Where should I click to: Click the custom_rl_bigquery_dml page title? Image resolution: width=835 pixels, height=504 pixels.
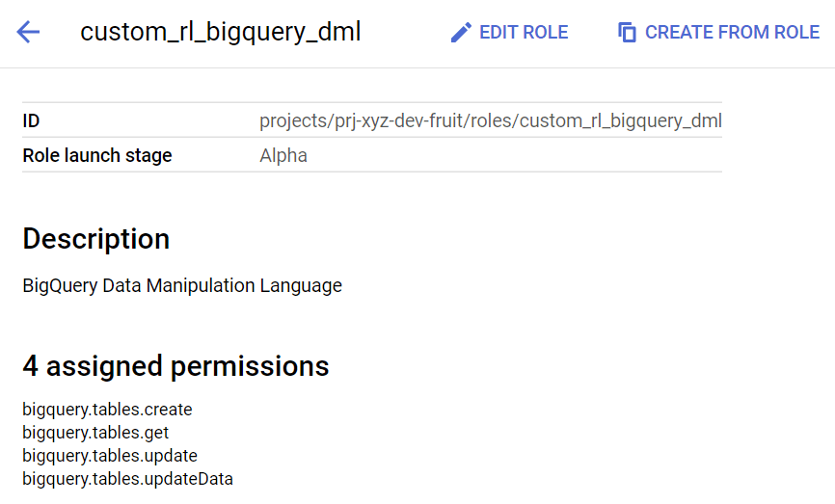[x=221, y=32]
